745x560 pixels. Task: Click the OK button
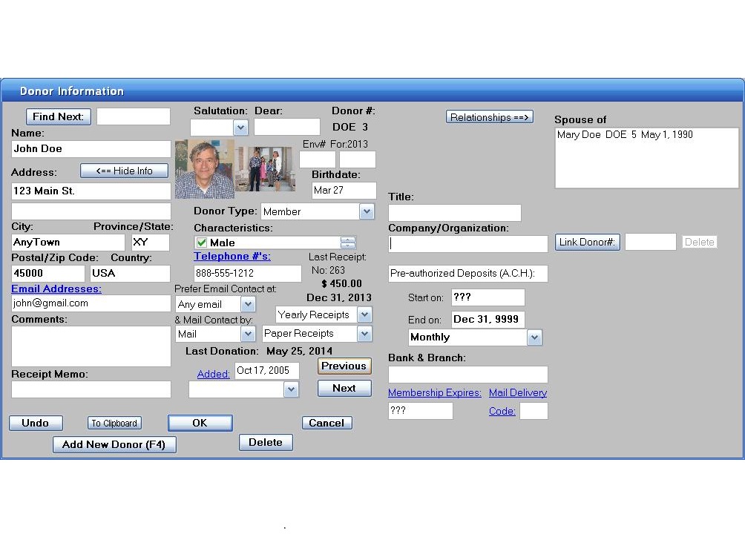click(x=200, y=423)
